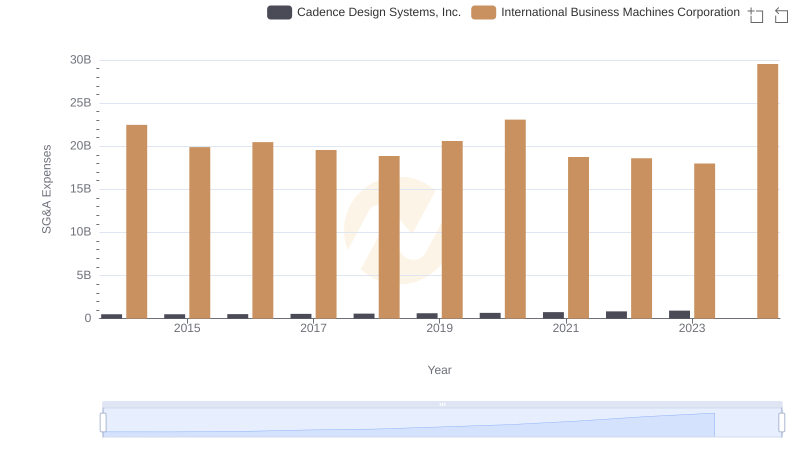The width and height of the screenshot is (800, 461).
Task: Click the 2017 x-axis label
Action: (313, 328)
